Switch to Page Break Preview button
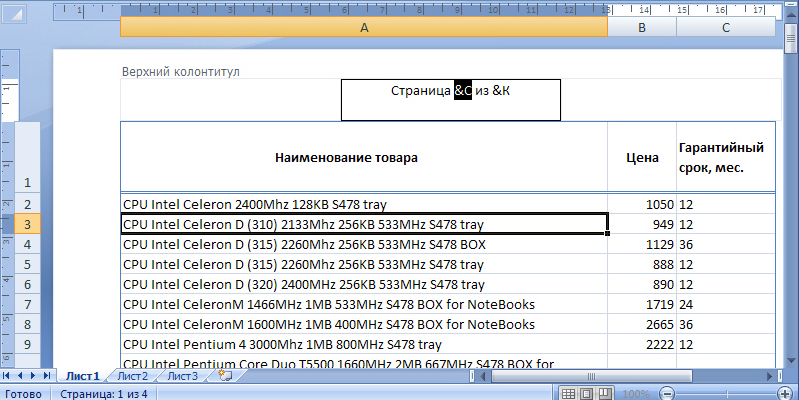The height and width of the screenshot is (400, 799). coord(604,393)
